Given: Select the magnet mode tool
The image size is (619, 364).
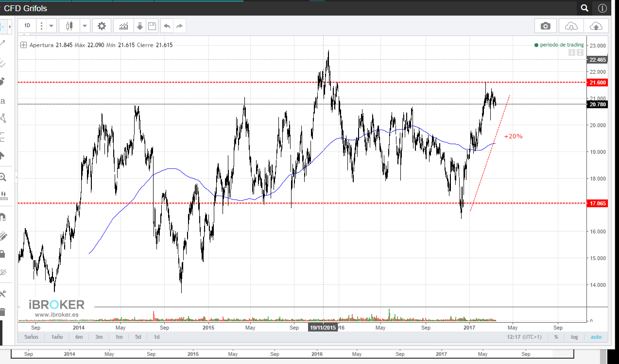Looking at the screenshot, I should (2, 216).
